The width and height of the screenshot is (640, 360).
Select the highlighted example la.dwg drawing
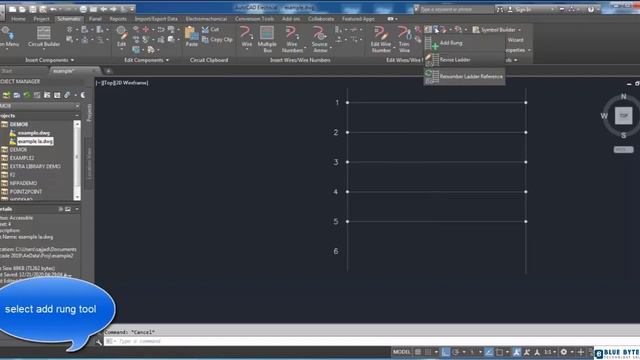click(35, 141)
